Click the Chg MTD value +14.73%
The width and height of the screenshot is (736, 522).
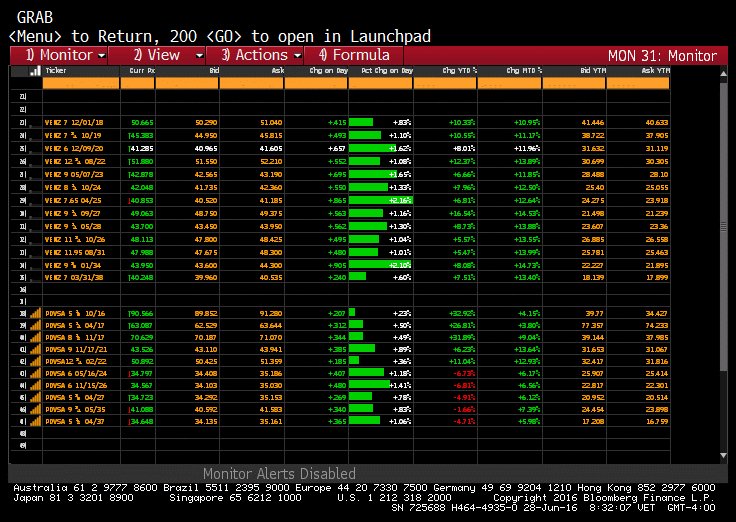527,265
